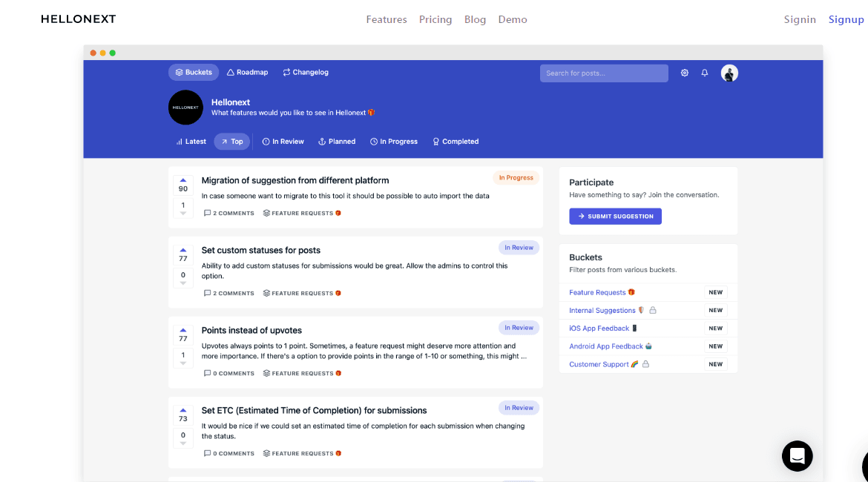Open Blog in site navigation

pos(475,19)
